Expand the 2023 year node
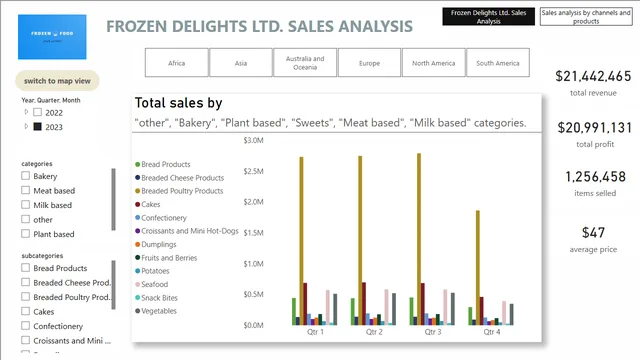This screenshot has width=640, height=360. (x=26, y=127)
